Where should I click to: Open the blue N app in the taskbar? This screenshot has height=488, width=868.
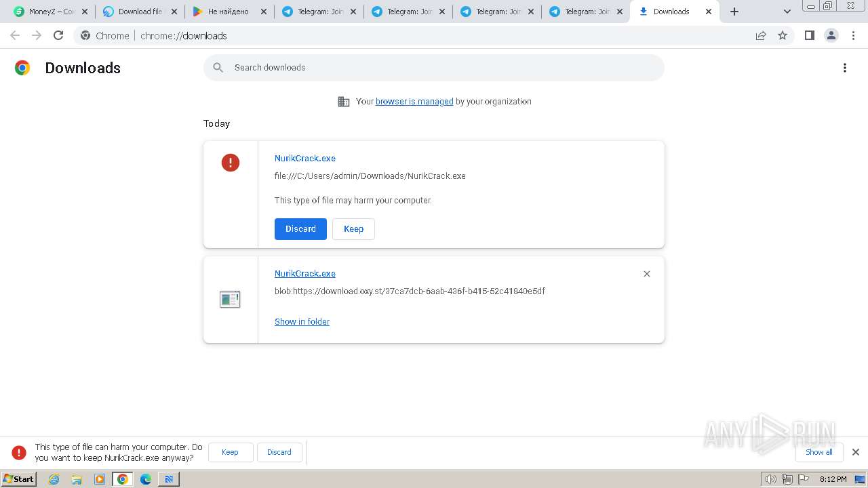pos(169,479)
